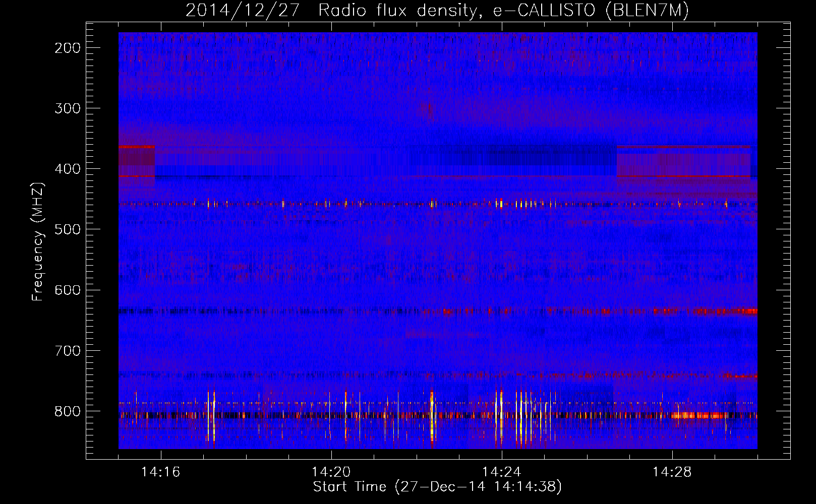Click the 200 frequency tick label
816x504 pixels.
click(x=67, y=48)
